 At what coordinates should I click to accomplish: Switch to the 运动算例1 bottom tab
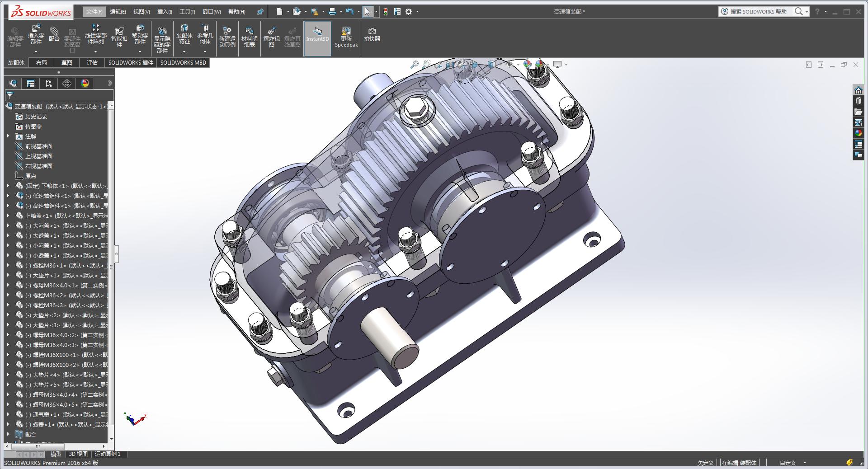108,454
